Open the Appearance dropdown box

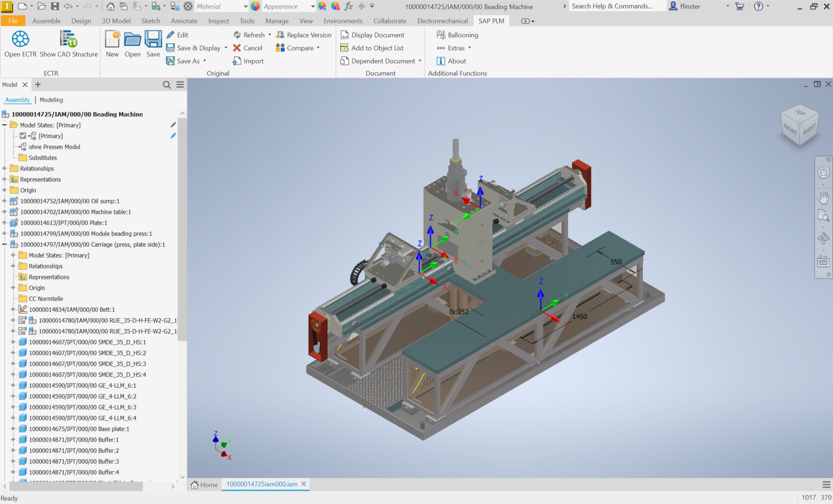tap(312, 7)
